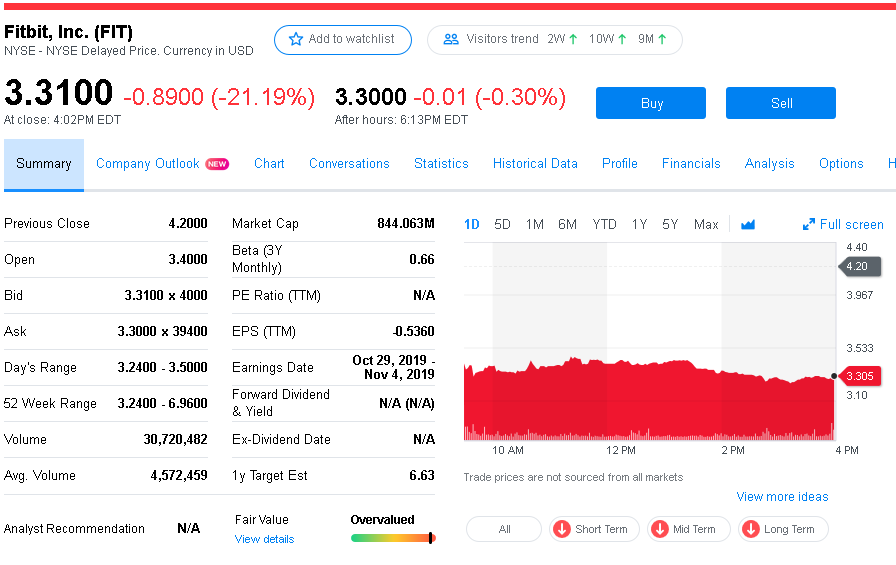Viewport: 896px width, 565px height.
Task: Click the EPS (TTM) value -0.5360
Action: click(x=414, y=332)
